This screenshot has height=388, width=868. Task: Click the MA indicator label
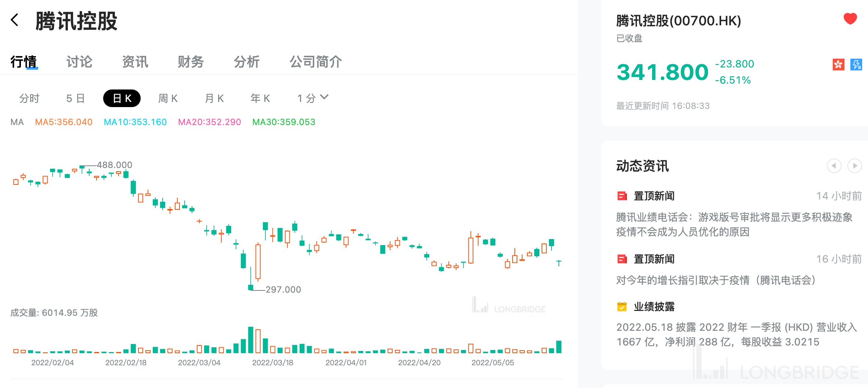[x=17, y=122]
